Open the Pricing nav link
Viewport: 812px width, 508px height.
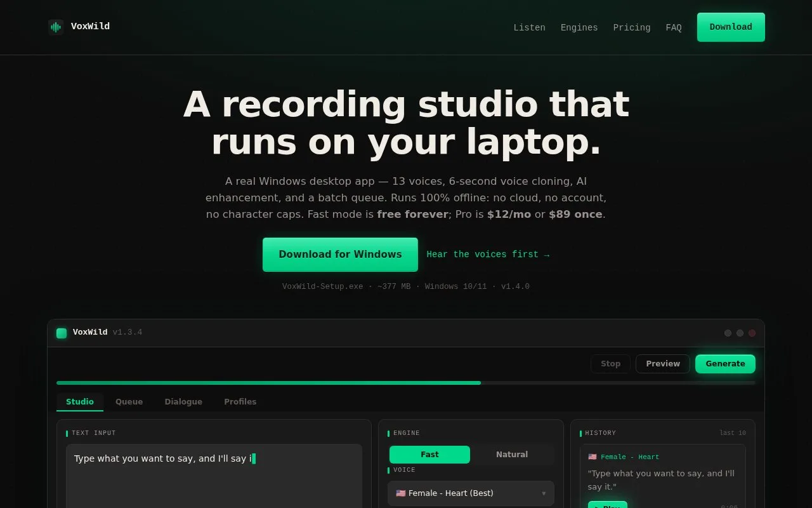tap(632, 28)
